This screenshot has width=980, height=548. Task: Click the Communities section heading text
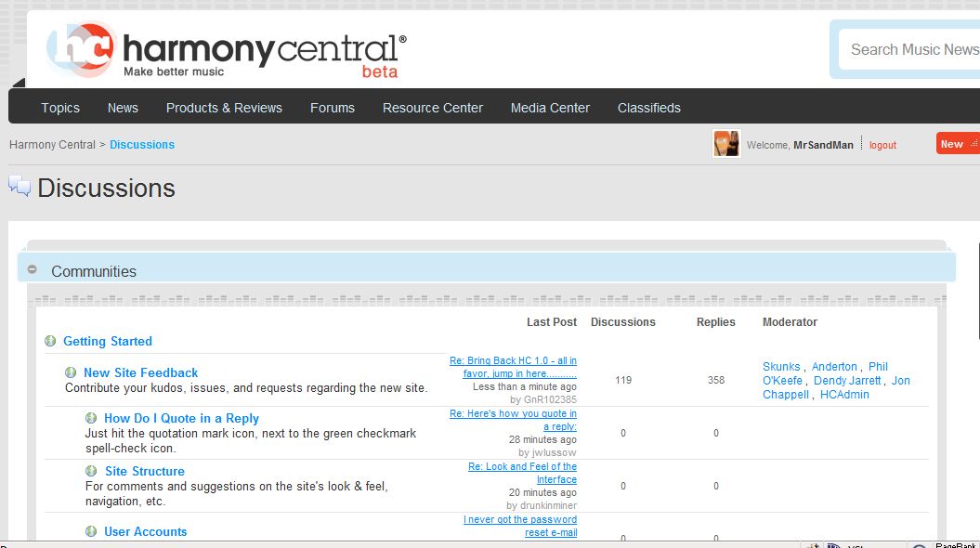click(x=94, y=271)
